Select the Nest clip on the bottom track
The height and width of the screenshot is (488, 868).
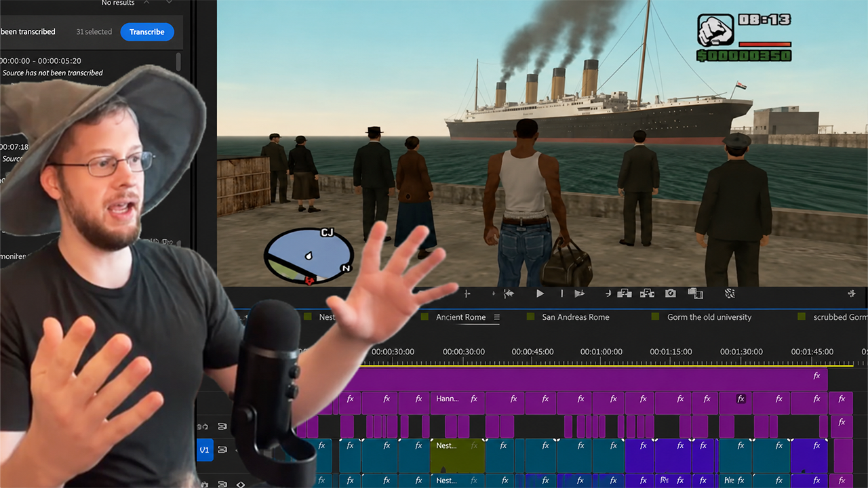click(x=457, y=481)
